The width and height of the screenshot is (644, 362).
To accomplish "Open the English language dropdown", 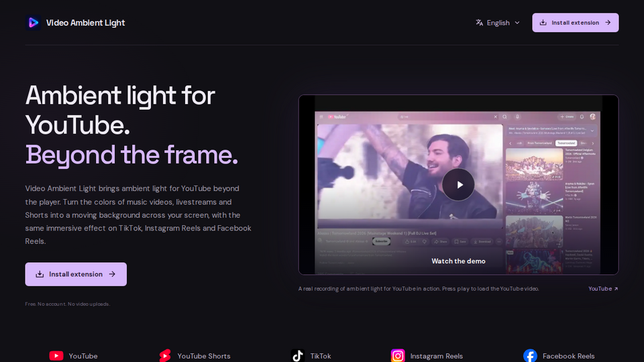I will tap(498, 23).
